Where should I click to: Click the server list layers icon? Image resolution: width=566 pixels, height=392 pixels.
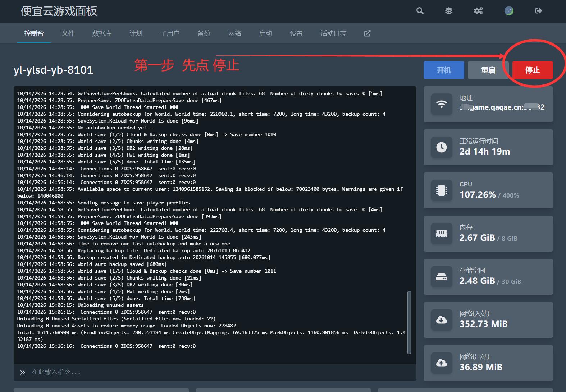click(449, 11)
